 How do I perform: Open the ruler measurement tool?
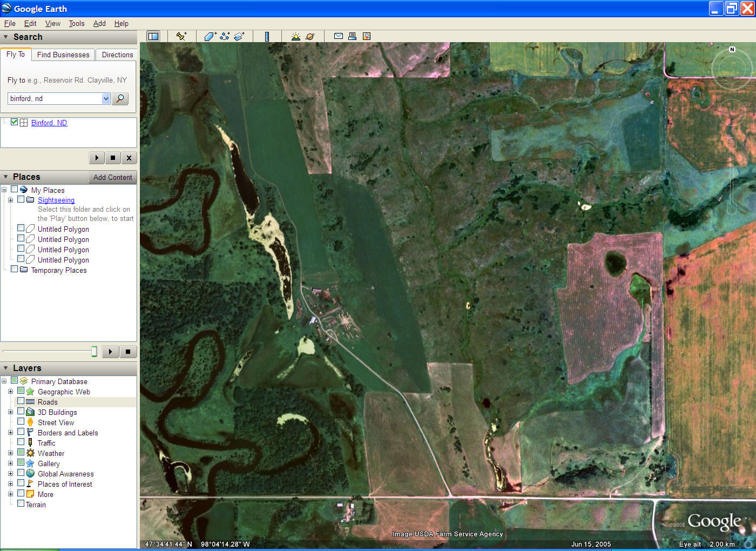pos(267,36)
